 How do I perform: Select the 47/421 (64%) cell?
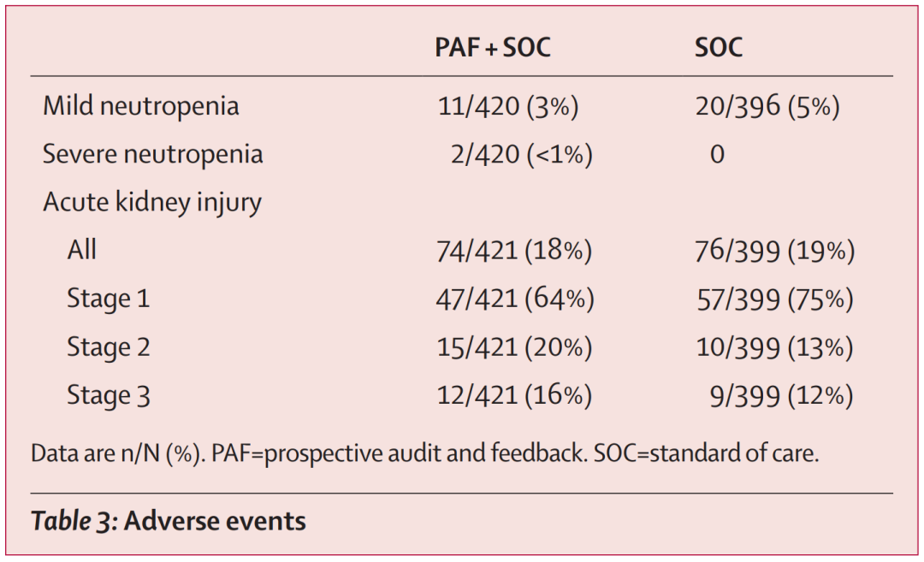click(515, 299)
